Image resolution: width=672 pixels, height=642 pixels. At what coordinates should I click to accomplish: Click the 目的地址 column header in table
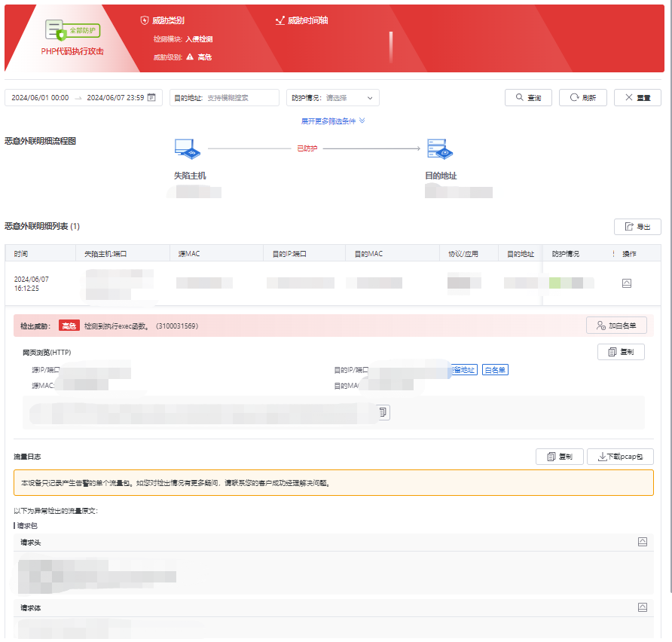521,254
